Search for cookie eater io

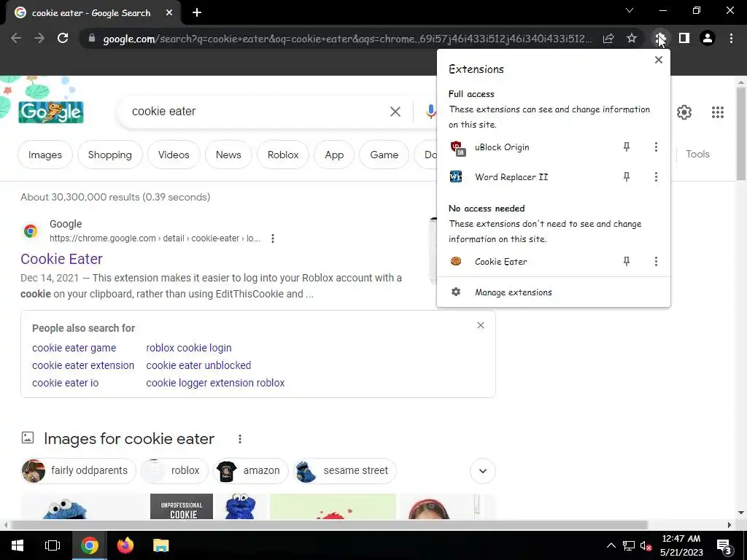pos(65,383)
